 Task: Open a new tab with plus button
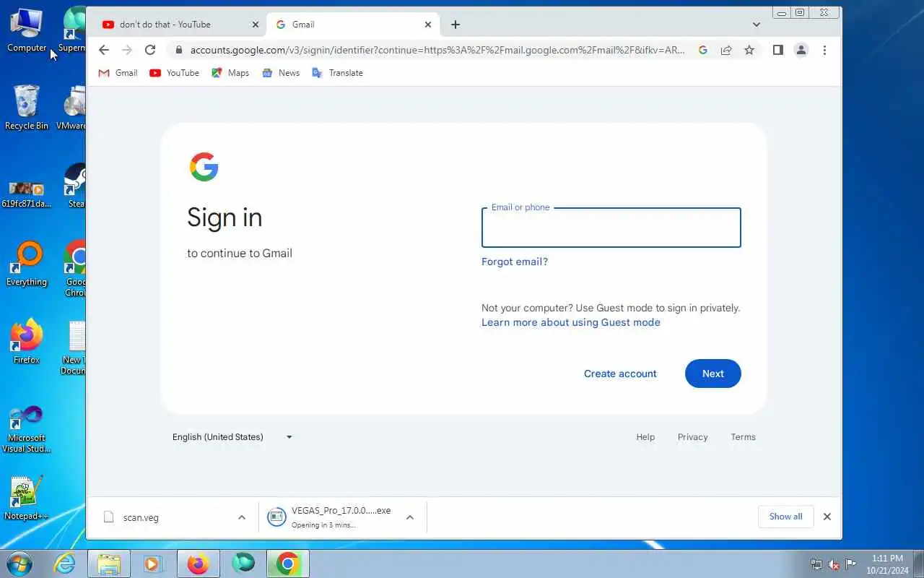click(x=456, y=25)
